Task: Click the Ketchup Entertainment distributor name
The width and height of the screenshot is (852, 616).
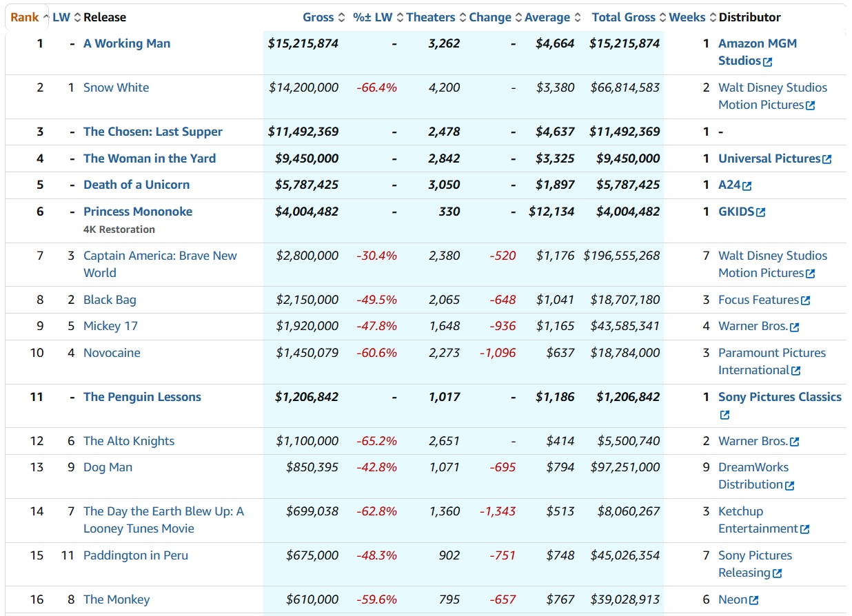Action: pos(758,520)
